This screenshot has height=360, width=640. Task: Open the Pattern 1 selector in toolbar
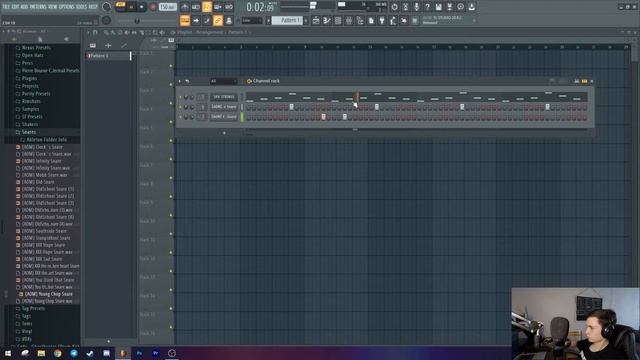click(x=287, y=20)
